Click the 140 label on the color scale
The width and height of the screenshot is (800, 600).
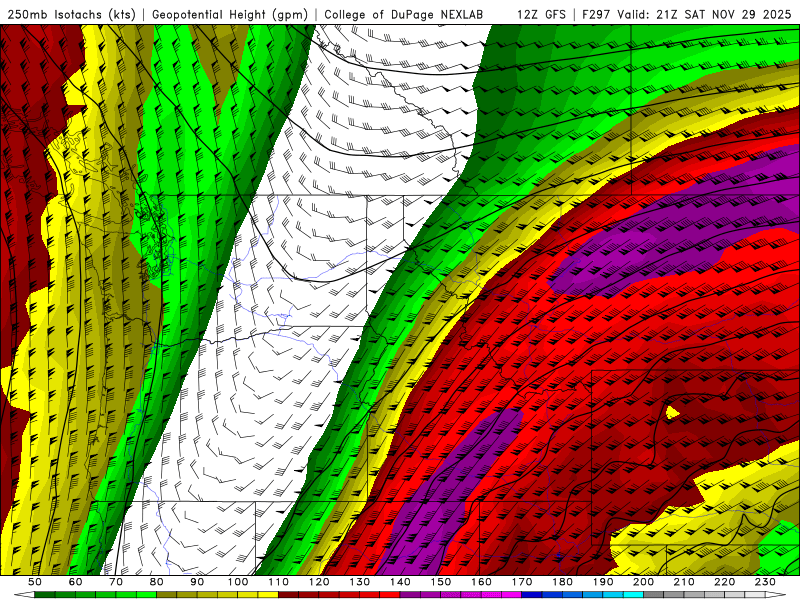(x=400, y=582)
